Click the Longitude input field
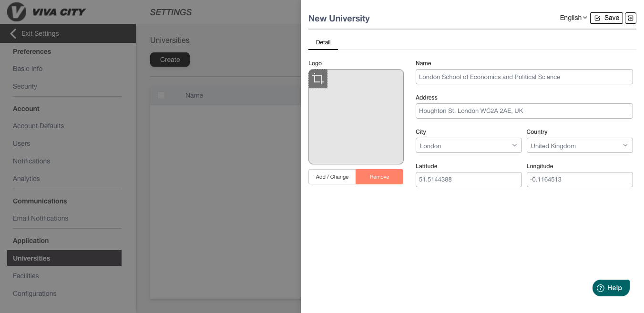644x313 pixels. coord(580,180)
